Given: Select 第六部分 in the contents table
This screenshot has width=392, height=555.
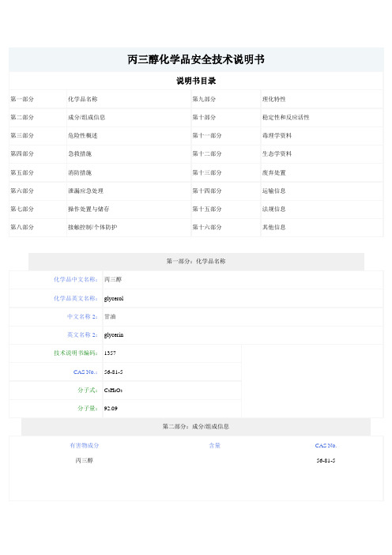Looking at the screenshot, I should pos(22,191).
